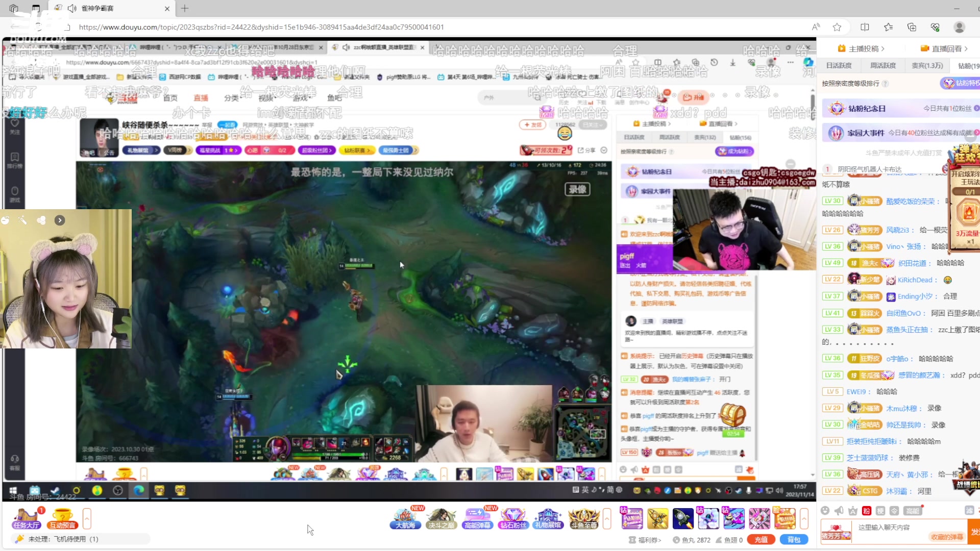Click the arrow on the webcam overlay toolbar
The width and height of the screenshot is (980, 551).
click(60, 220)
